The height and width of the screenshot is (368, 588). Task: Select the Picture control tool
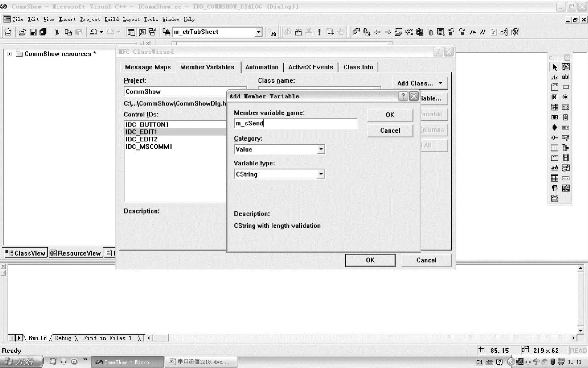pos(566,67)
